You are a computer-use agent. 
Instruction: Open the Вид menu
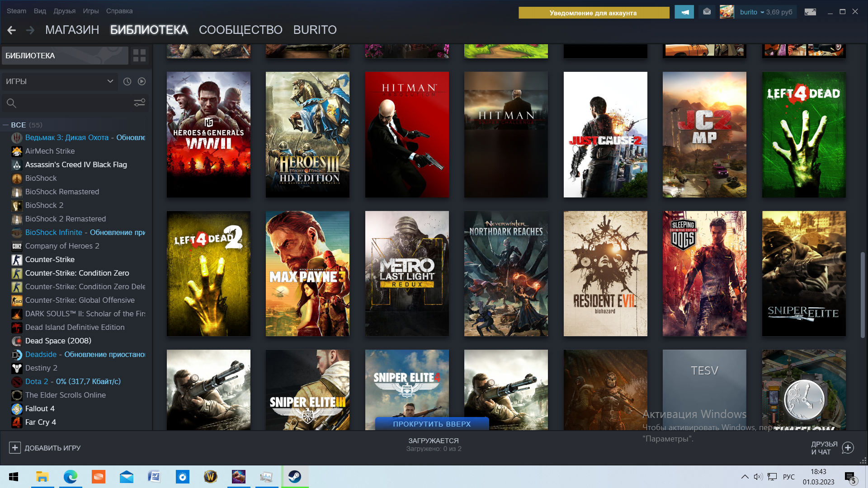coord(40,11)
